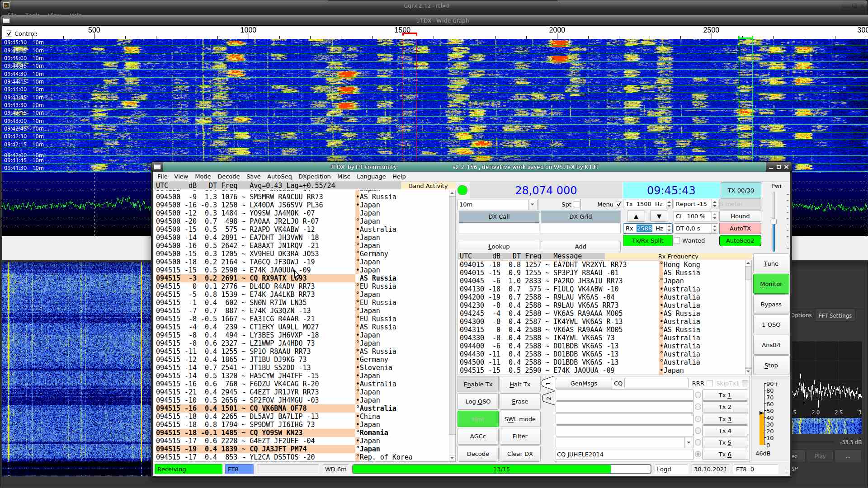Expand the Tx 5 message dropdown
The image size is (868, 488).
(x=689, y=443)
